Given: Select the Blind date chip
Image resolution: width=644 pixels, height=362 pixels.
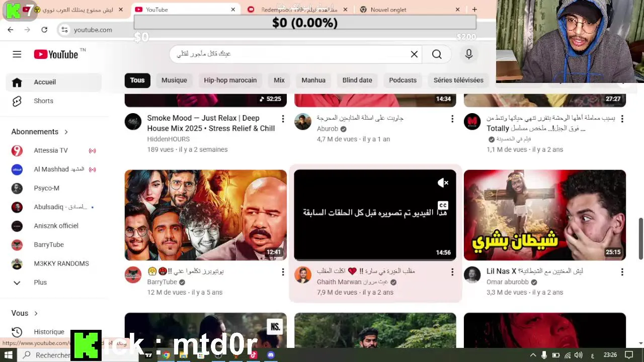Looking at the screenshot, I should pos(357,80).
